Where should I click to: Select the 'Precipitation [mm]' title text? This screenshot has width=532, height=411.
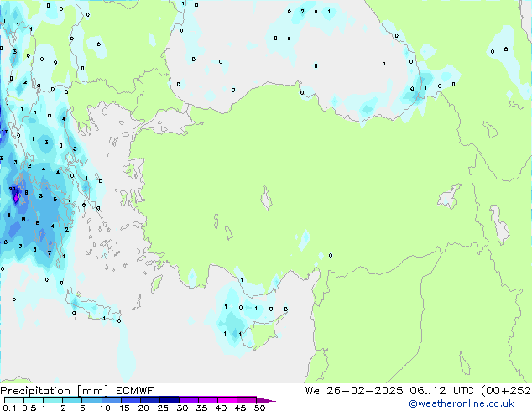pyautogui.click(x=55, y=391)
